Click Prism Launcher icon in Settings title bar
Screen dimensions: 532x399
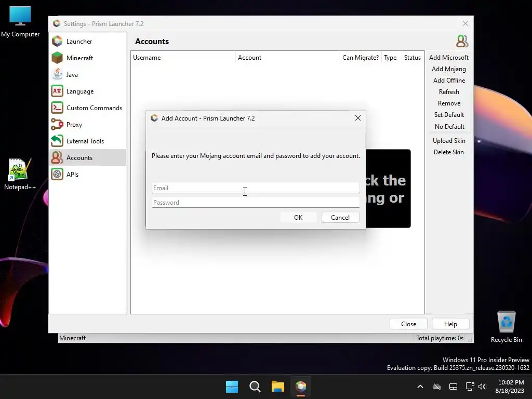click(57, 23)
